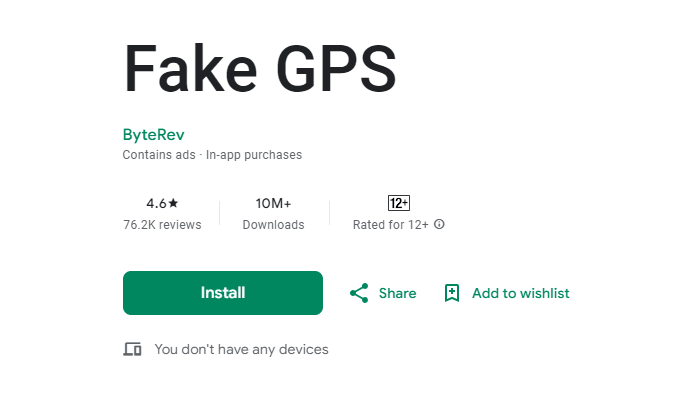Viewport: 678px width, 409px height.
Task: Open the 76.2K reviews label
Action: 162,225
